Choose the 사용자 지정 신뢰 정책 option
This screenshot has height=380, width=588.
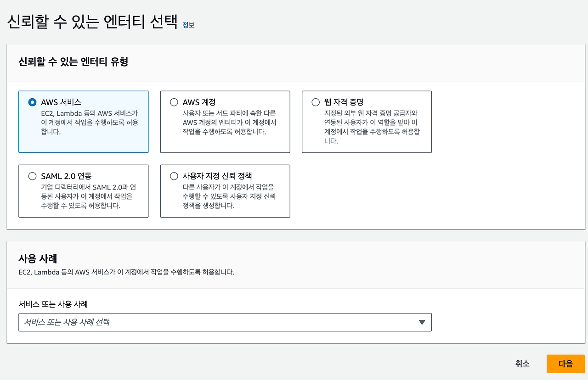174,176
